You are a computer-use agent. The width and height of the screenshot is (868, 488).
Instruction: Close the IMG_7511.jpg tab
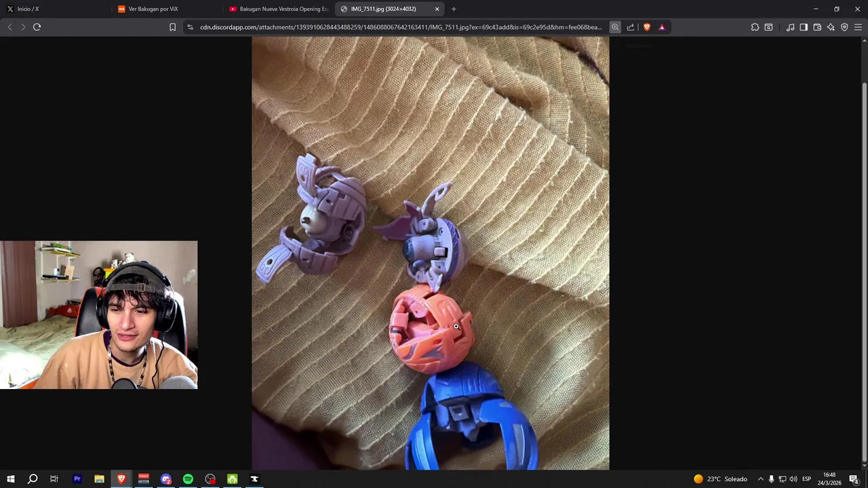point(437,9)
